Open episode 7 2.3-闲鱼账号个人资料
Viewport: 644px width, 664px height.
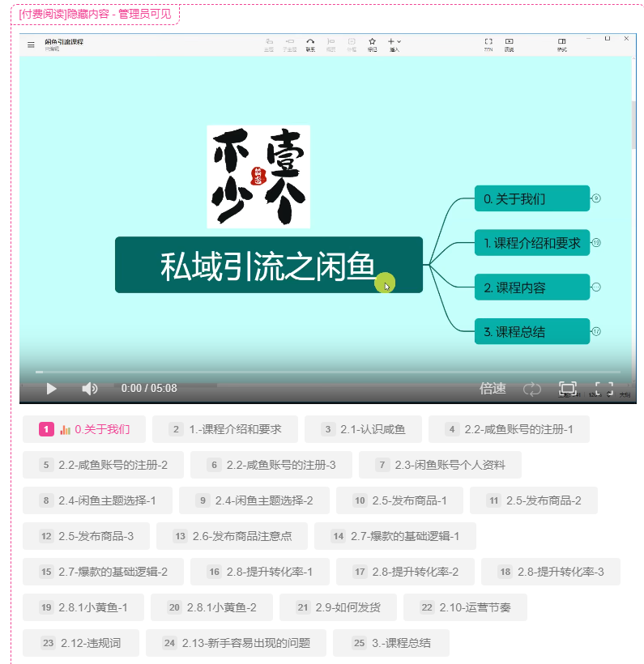click(x=440, y=465)
